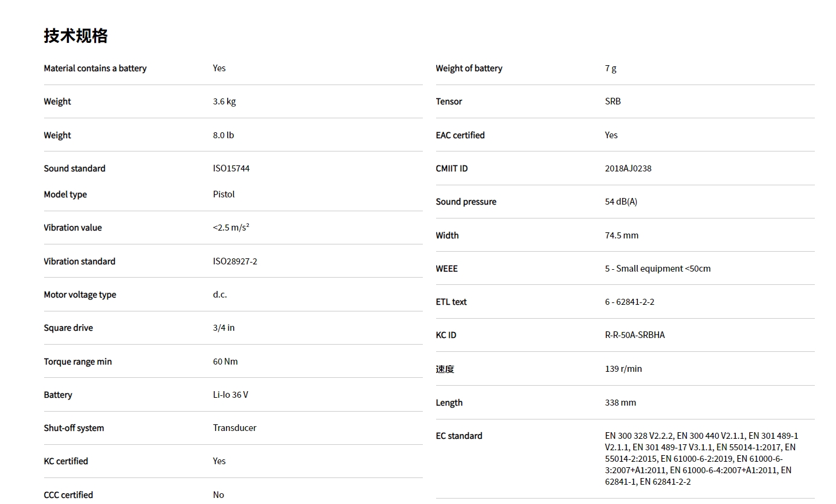
Task: Click the 技术规格 section heading
Action: (76, 36)
